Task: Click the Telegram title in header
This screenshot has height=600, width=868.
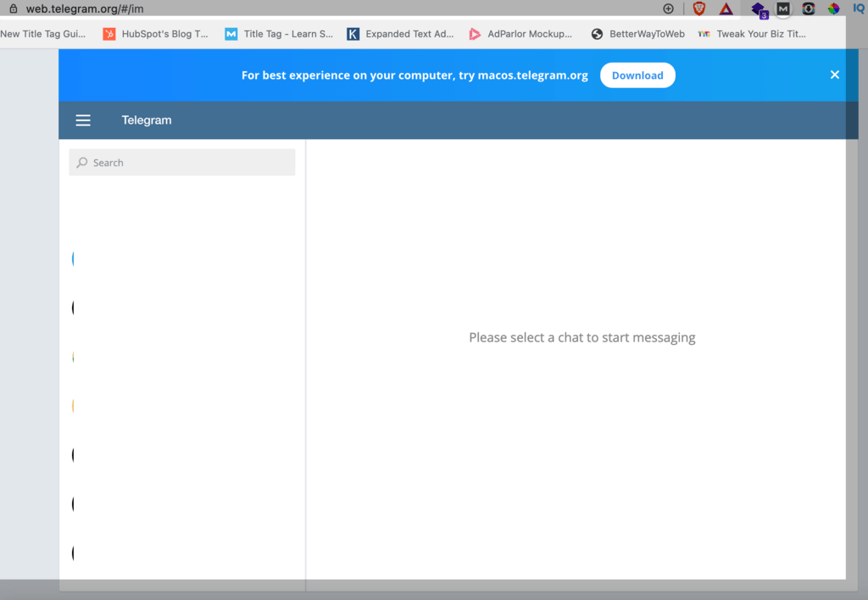Action: tap(147, 120)
